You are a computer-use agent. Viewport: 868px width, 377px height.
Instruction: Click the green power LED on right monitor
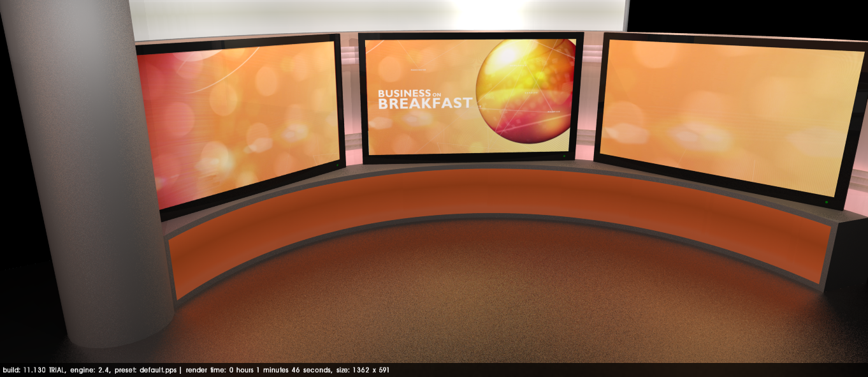827,202
